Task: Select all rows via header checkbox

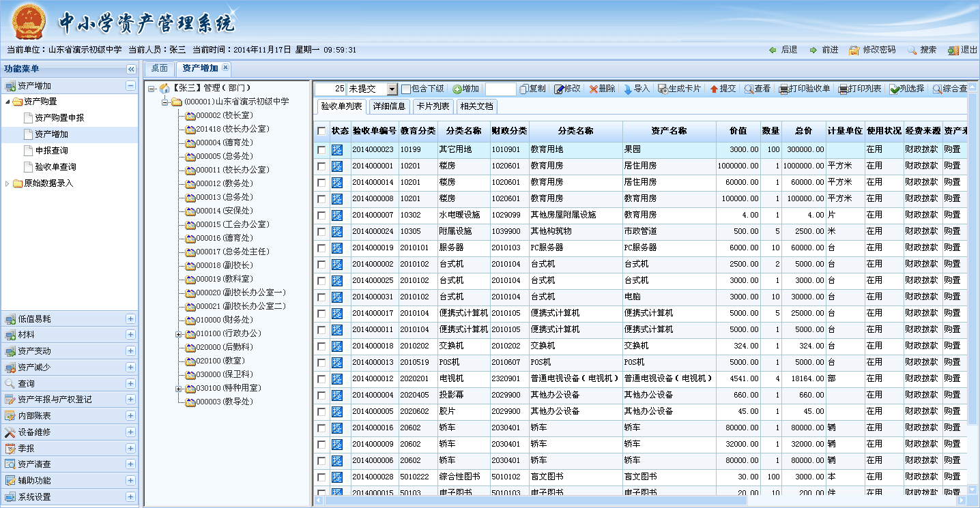Action: tap(321, 131)
